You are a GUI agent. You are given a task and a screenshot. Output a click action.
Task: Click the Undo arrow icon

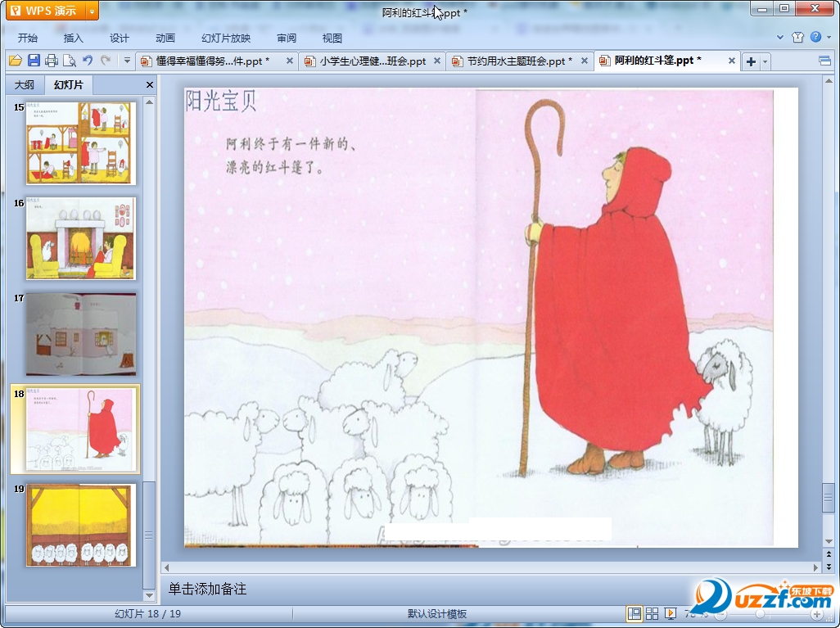(88, 61)
